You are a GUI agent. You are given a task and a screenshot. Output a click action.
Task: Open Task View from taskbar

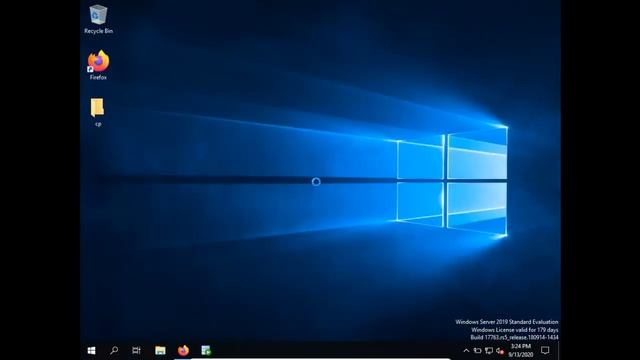click(136, 351)
